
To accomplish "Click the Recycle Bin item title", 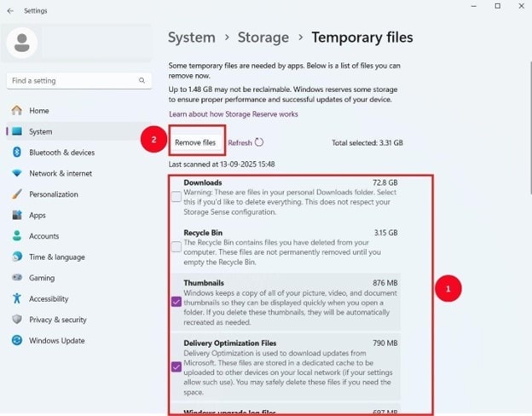I will pyautogui.click(x=203, y=233).
